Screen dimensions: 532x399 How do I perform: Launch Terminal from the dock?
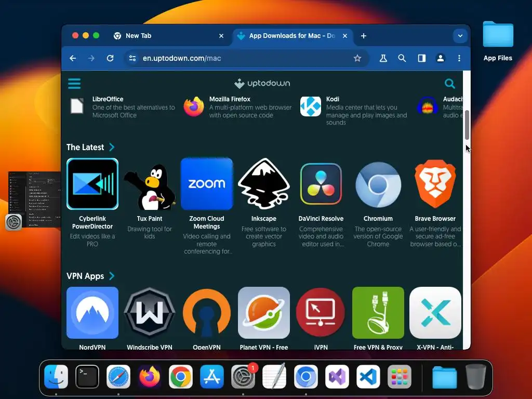pyautogui.click(x=87, y=377)
